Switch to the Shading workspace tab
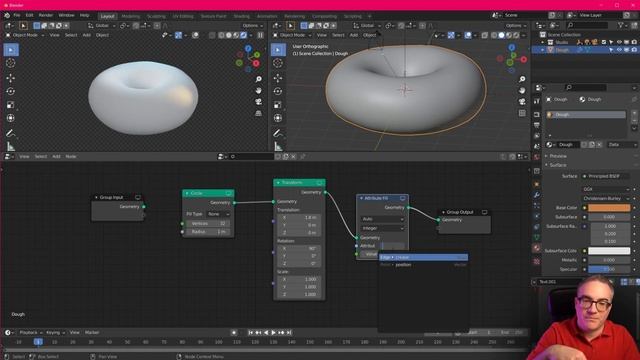This screenshot has width=640, height=360. pyautogui.click(x=241, y=16)
